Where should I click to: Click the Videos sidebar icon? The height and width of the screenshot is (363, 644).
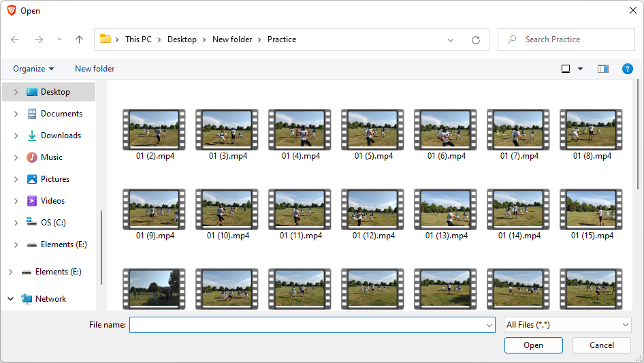[x=31, y=201]
